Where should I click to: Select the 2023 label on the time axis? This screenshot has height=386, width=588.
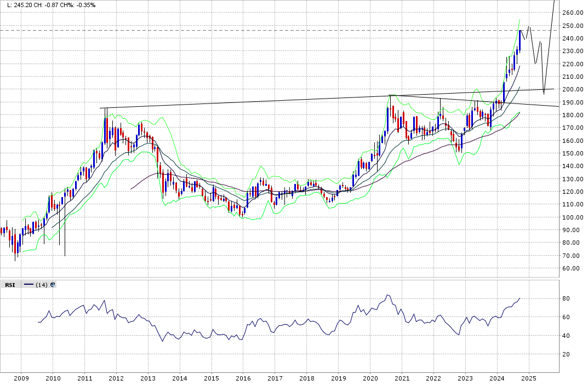click(x=465, y=378)
